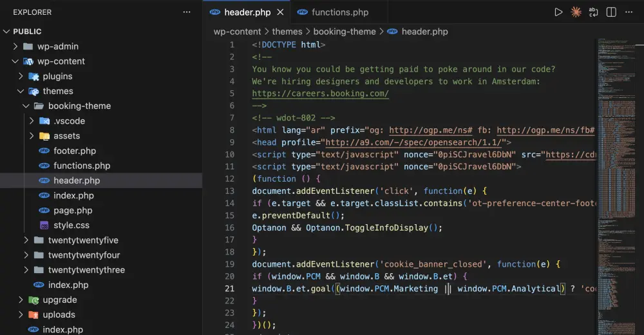The width and height of the screenshot is (644, 335).
Task: Open editor More Actions ellipsis
Action: (629, 12)
